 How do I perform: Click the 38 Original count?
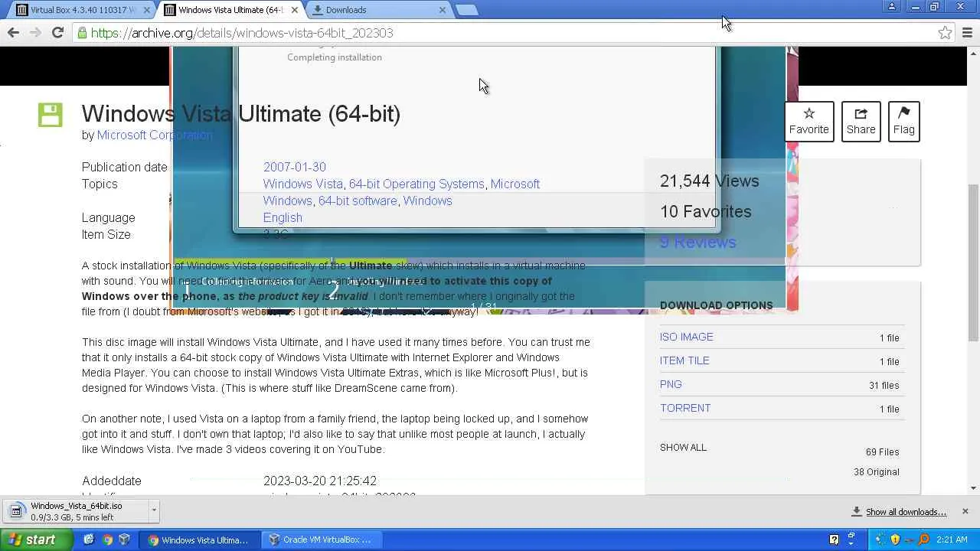(x=877, y=471)
